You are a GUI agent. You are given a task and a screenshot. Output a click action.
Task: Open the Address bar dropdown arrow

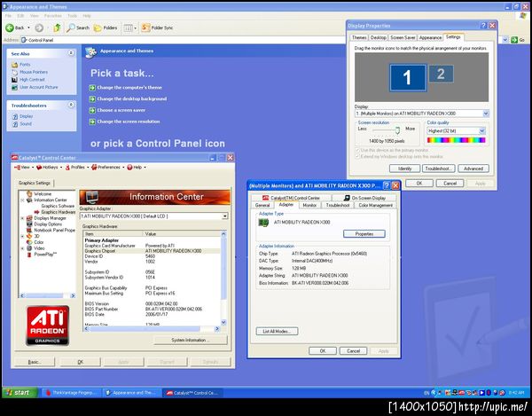(x=505, y=40)
